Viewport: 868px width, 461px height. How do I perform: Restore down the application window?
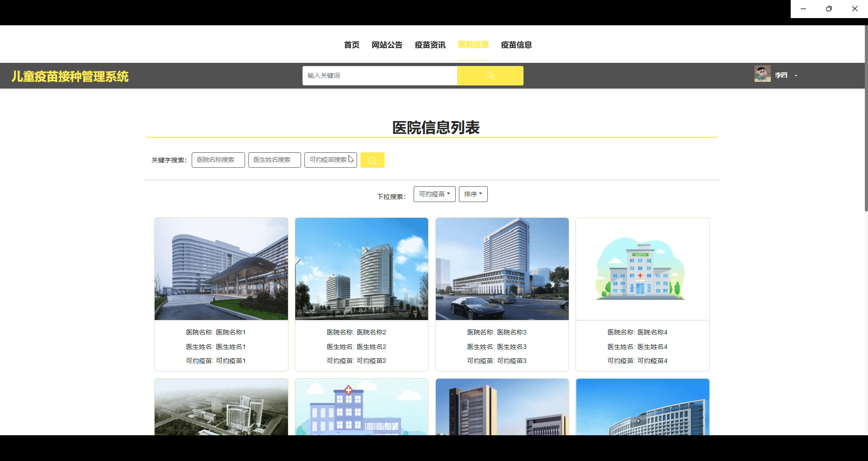tap(829, 9)
